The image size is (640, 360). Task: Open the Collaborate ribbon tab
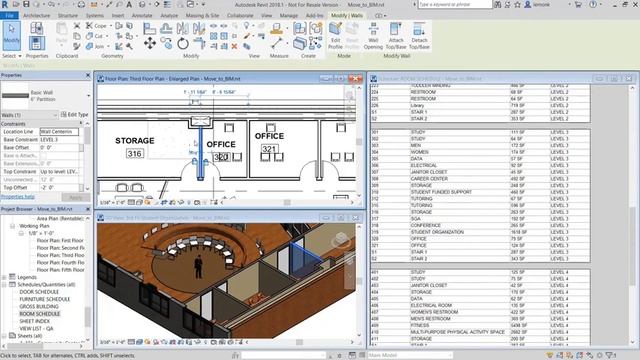point(240,16)
